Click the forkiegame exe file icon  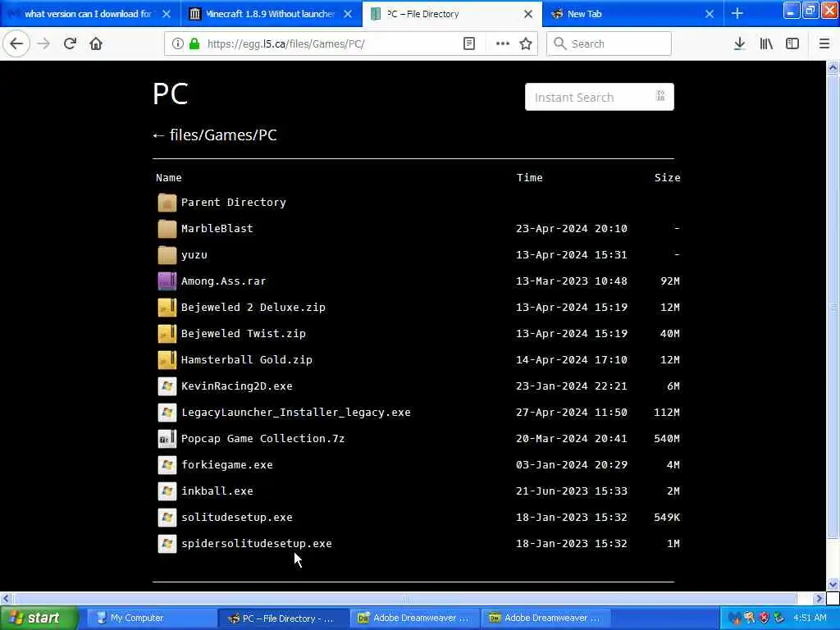coord(167,465)
